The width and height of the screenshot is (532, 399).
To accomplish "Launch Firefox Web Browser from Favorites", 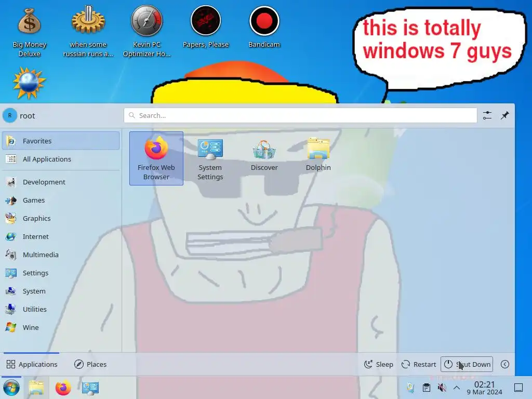I will pyautogui.click(x=156, y=158).
